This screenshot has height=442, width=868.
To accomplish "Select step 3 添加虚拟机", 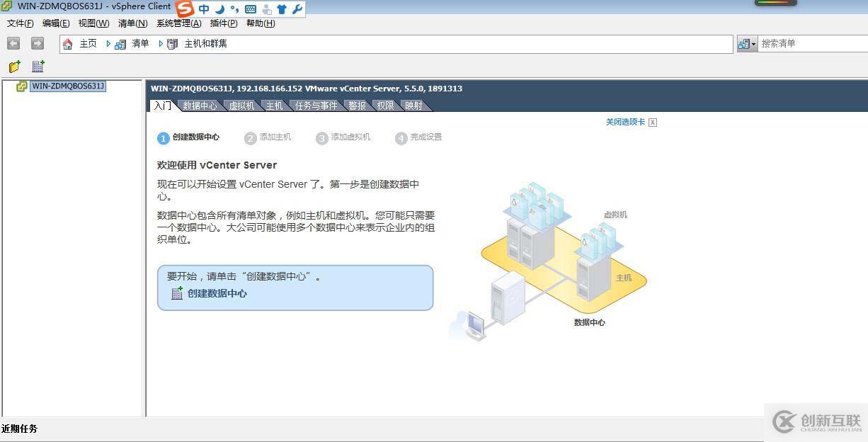I will click(x=343, y=137).
